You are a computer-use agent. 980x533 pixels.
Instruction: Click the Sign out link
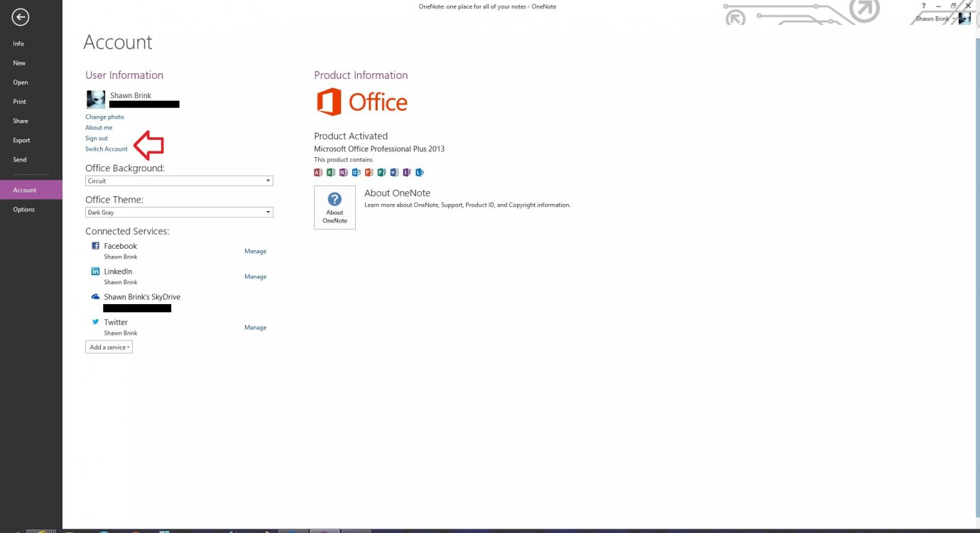[97, 138]
